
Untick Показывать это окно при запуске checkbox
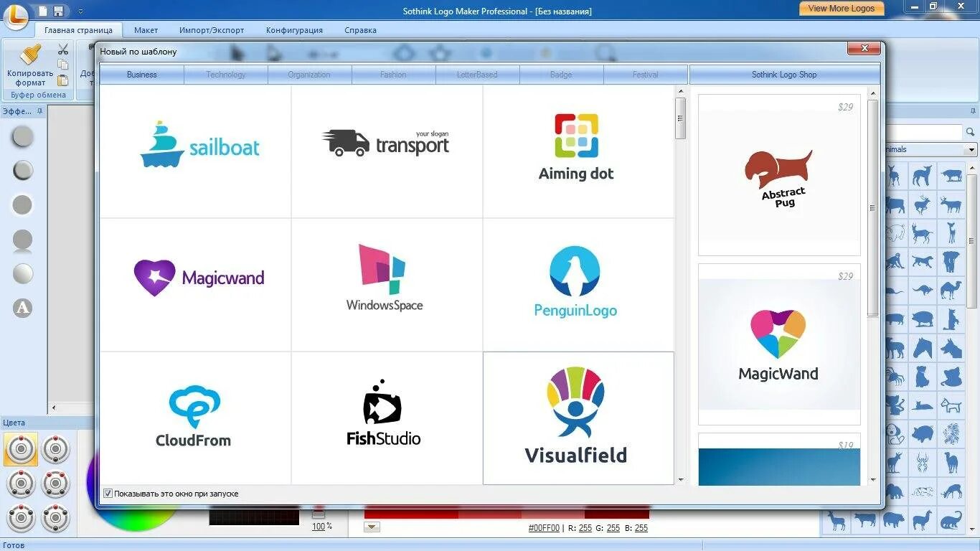(108, 494)
